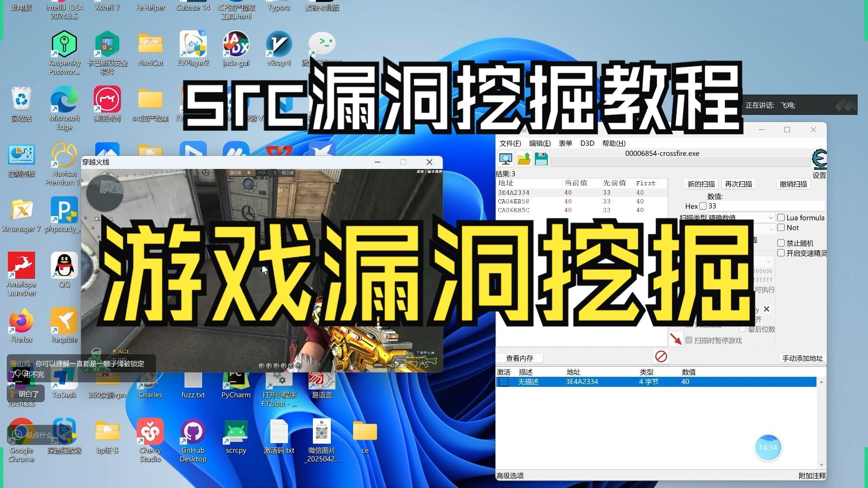The height and width of the screenshot is (488, 868).
Task: Select address row CA06EB58 in results
Action: [x=582, y=202]
